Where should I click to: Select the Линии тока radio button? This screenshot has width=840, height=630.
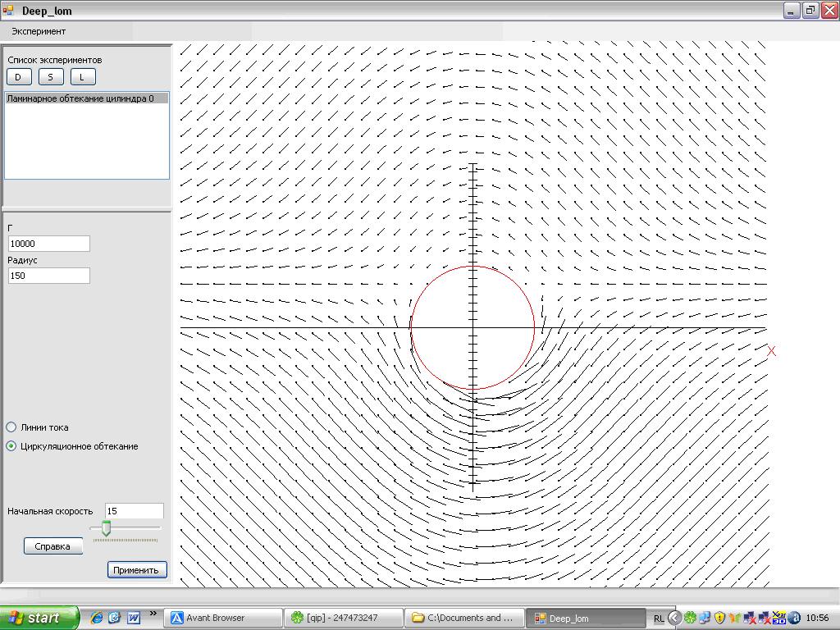[11, 427]
